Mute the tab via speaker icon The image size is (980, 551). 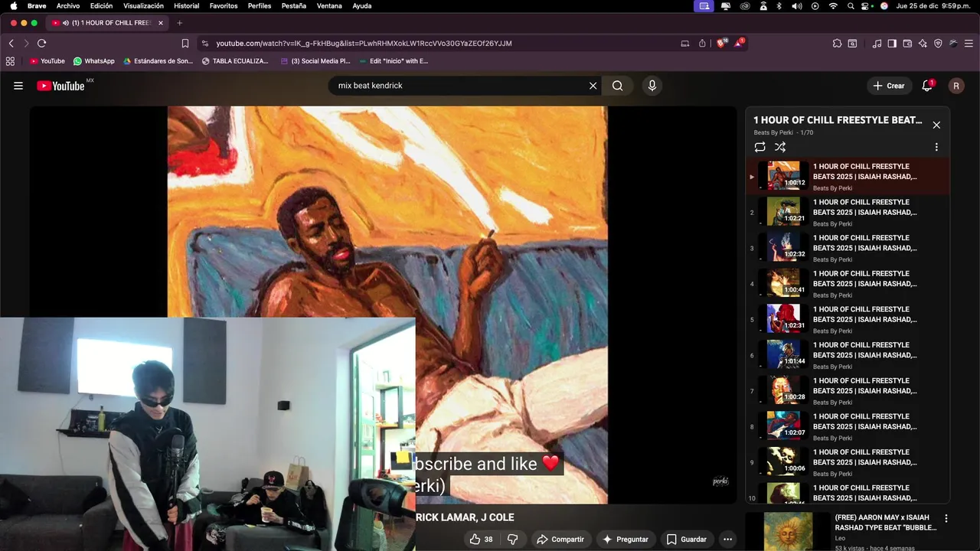click(x=66, y=23)
